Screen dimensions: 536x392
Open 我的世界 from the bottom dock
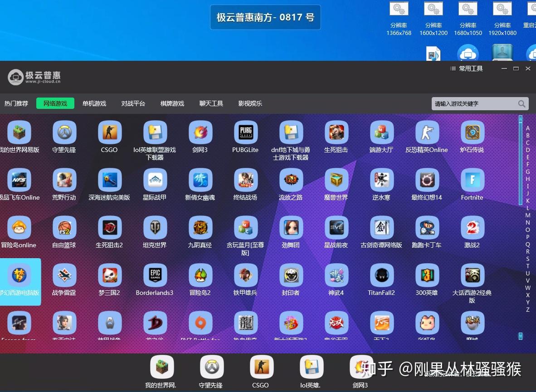click(162, 367)
